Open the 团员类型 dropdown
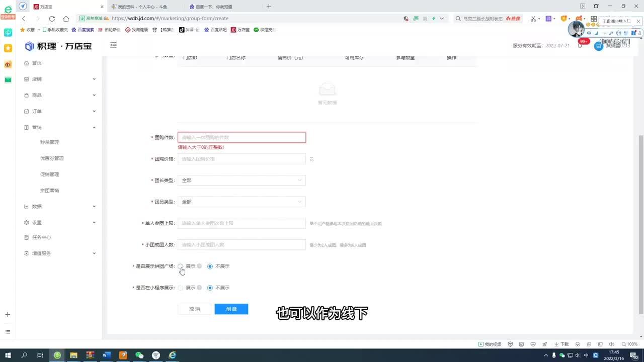Screen dimensions: 644x362 [x=242, y=202]
